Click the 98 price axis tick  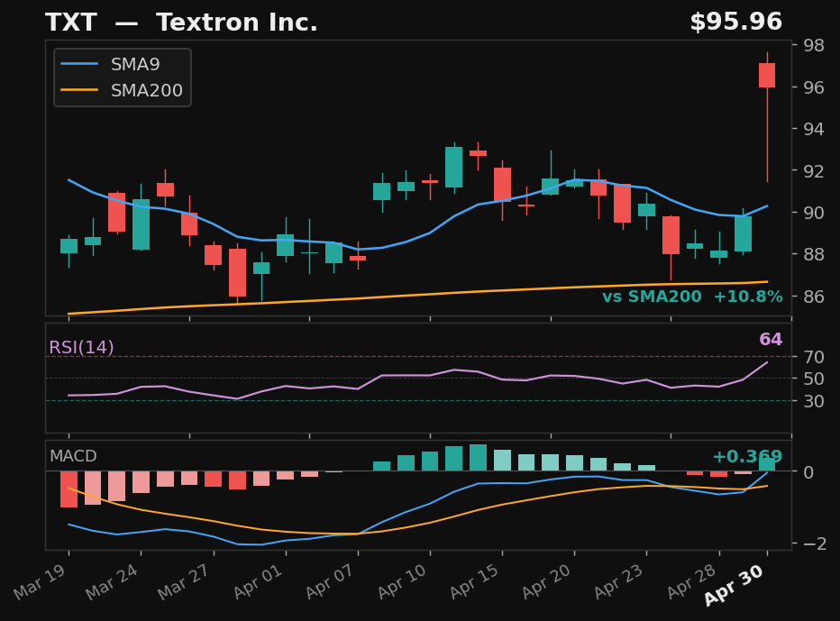click(814, 46)
